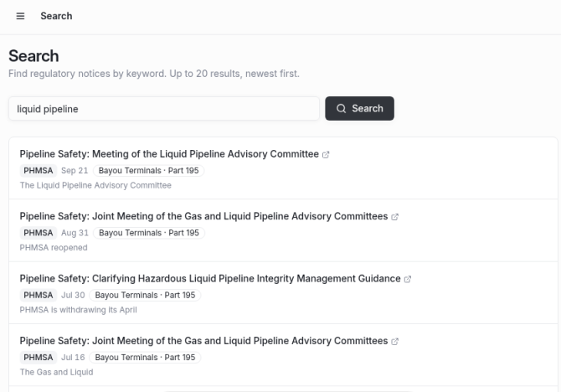Click the 'Find regulatory notices by keyword' description
The image size is (561, 392).
click(154, 74)
